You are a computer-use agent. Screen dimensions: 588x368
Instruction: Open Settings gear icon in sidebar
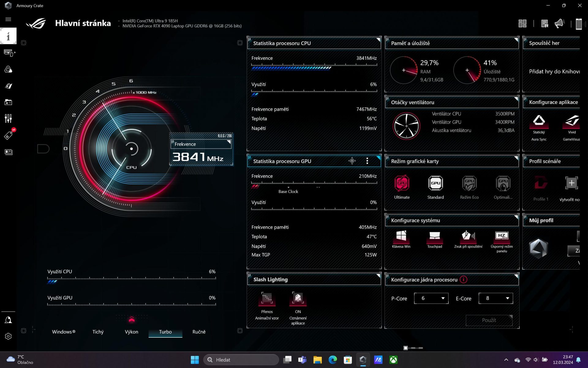pos(8,336)
